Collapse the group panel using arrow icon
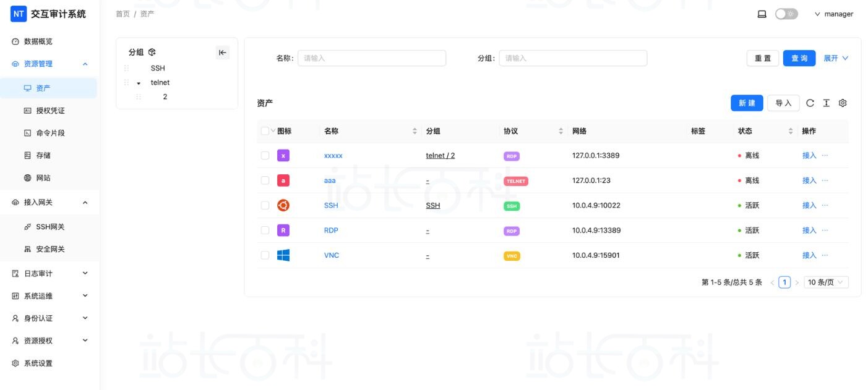Image resolution: width=868 pixels, height=390 pixels. pos(223,53)
